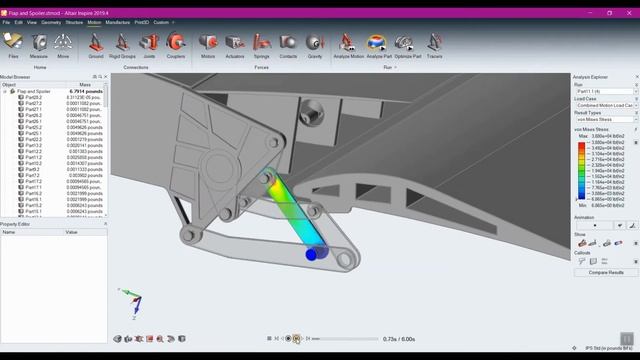Click the magnifier zoom icon in bottom toolbar
Image resolution: width=640 pixels, height=360 pixels.
[160, 339]
